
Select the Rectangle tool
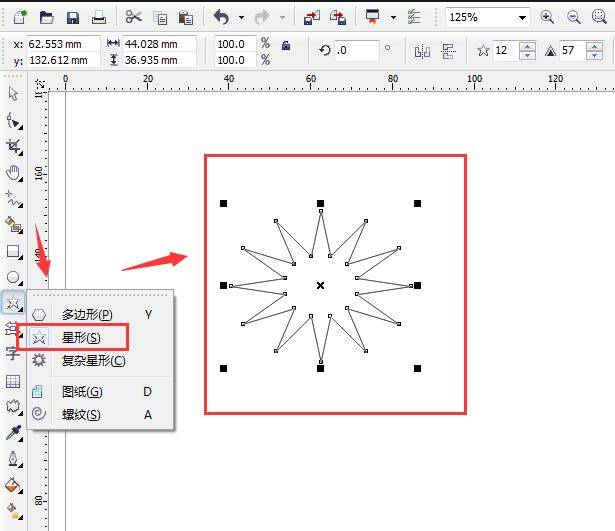[13, 251]
